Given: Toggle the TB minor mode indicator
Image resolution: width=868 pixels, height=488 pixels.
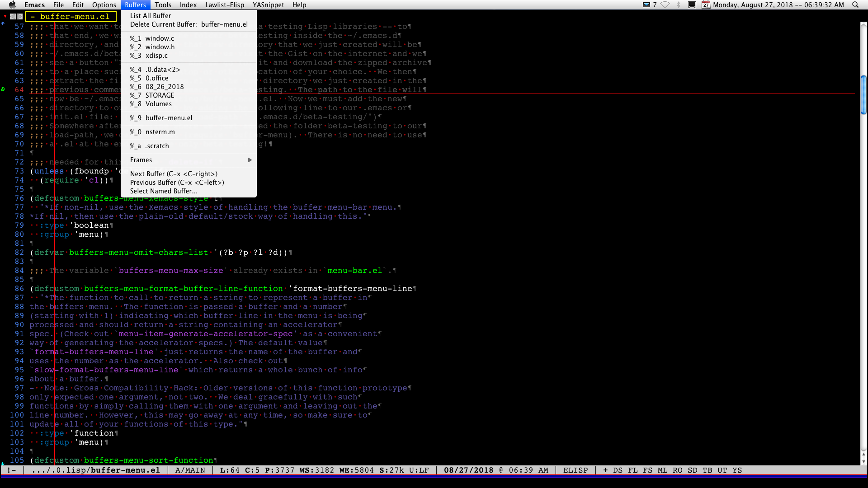Looking at the screenshot, I should coord(707,470).
